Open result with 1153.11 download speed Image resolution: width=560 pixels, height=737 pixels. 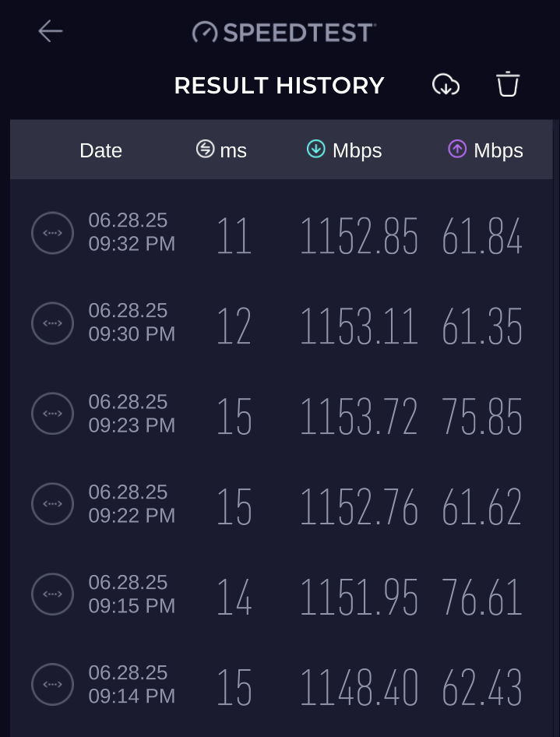coord(359,326)
